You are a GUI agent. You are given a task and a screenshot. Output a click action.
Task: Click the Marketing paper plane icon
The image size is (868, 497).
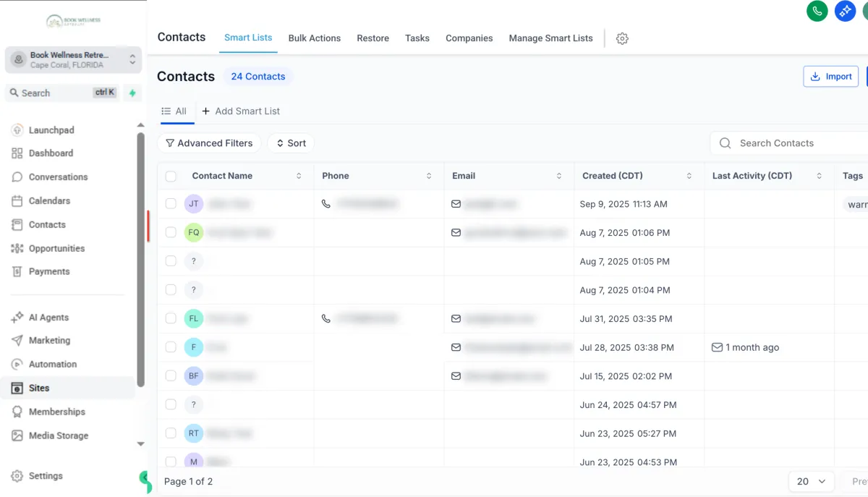(x=17, y=341)
